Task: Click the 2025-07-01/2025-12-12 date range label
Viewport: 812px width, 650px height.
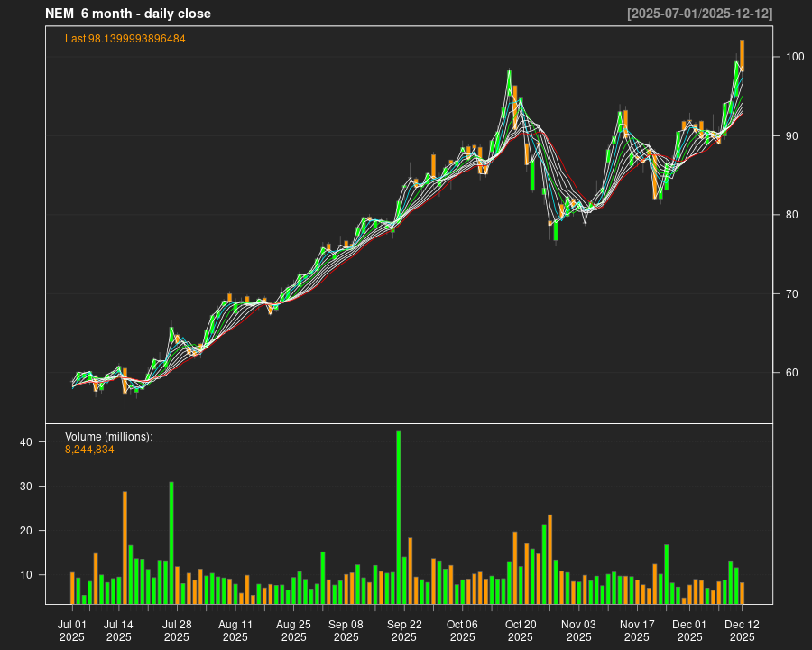Action: [x=699, y=14]
